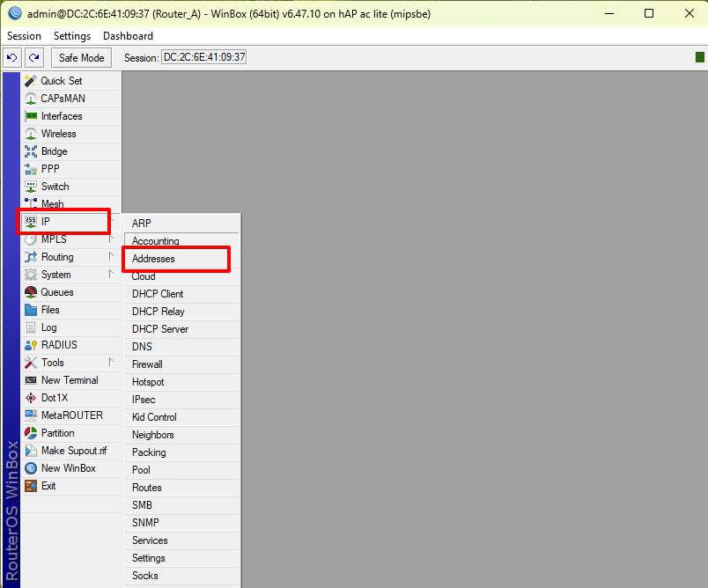Click the CAPsMAN icon in sidebar
This screenshot has height=588, width=708.
pyautogui.click(x=31, y=99)
